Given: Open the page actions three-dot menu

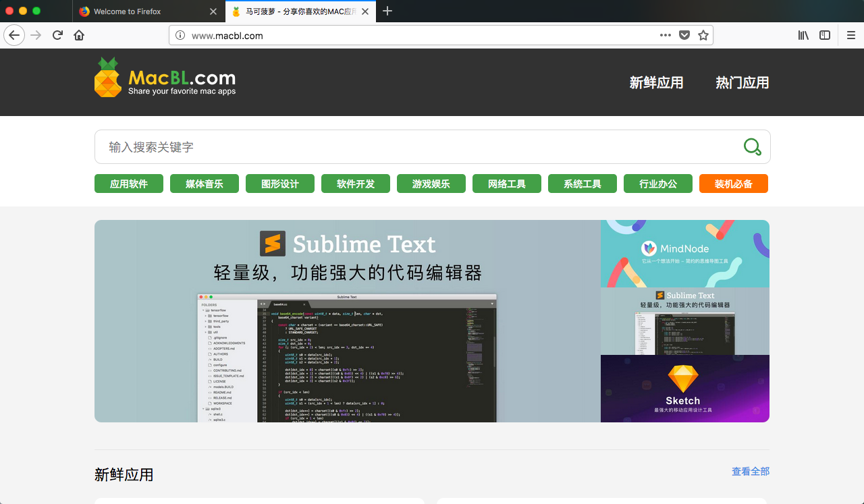Looking at the screenshot, I should click(x=666, y=35).
